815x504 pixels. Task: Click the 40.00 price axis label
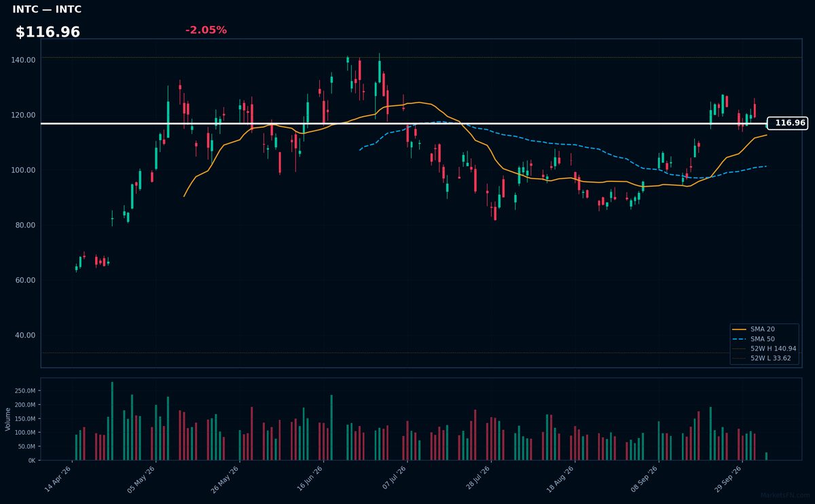coord(24,335)
